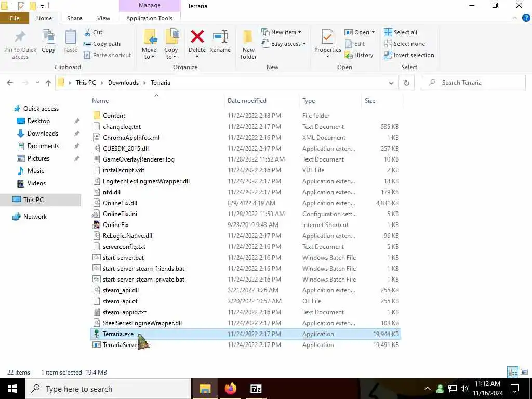Image resolution: width=532 pixels, height=399 pixels.
Task: Open recent locations dropdown arrow
Action: 37,83
